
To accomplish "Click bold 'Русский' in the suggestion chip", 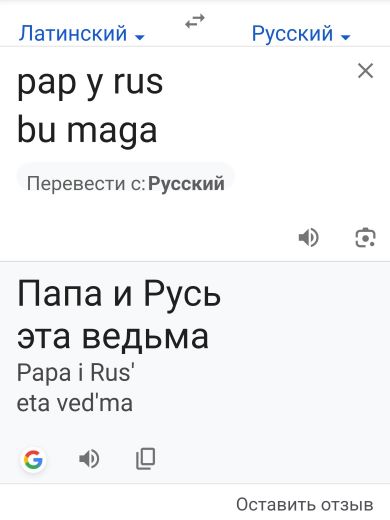I will 186,183.
